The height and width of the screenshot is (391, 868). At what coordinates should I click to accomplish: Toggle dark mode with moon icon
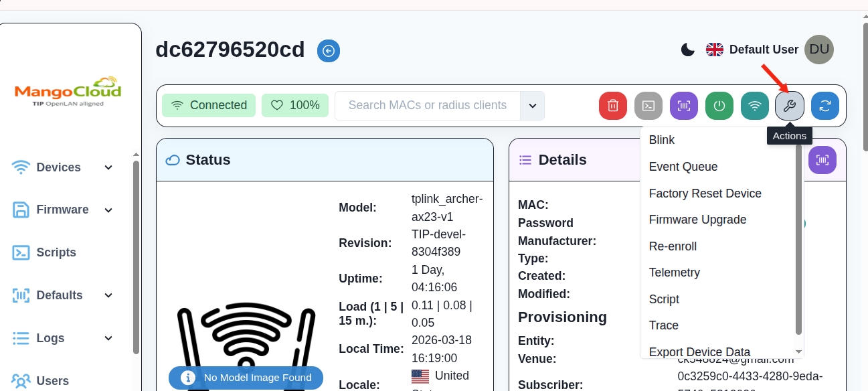(x=687, y=50)
